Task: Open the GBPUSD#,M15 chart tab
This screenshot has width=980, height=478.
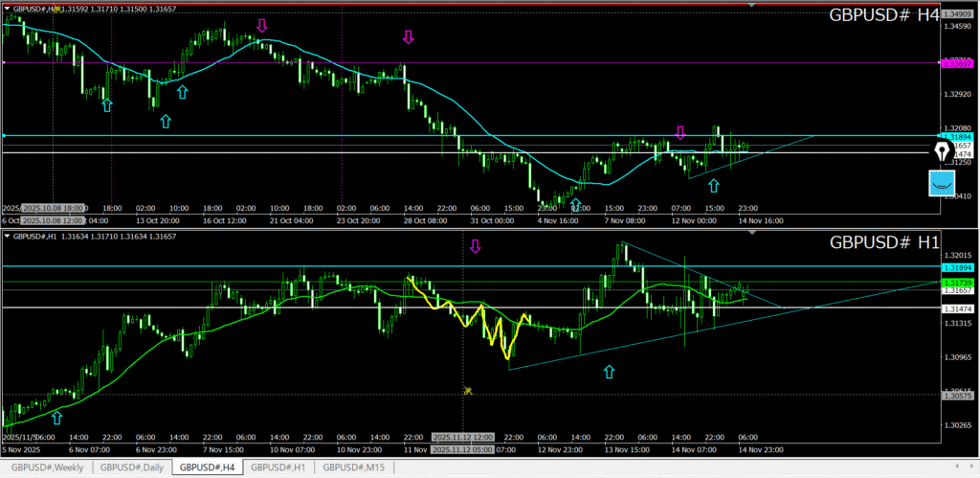Action: (x=354, y=467)
